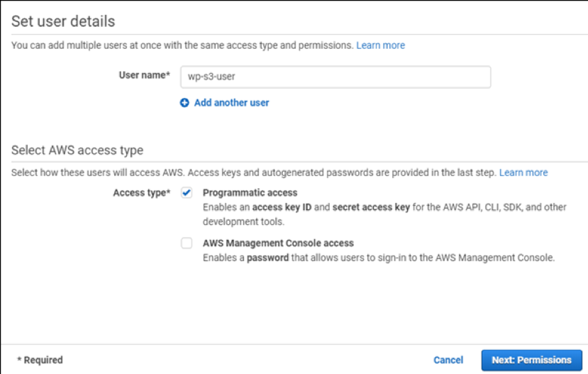The image size is (588, 374).
Task: Click the 'add multiple users at once' description
Action: (x=182, y=45)
